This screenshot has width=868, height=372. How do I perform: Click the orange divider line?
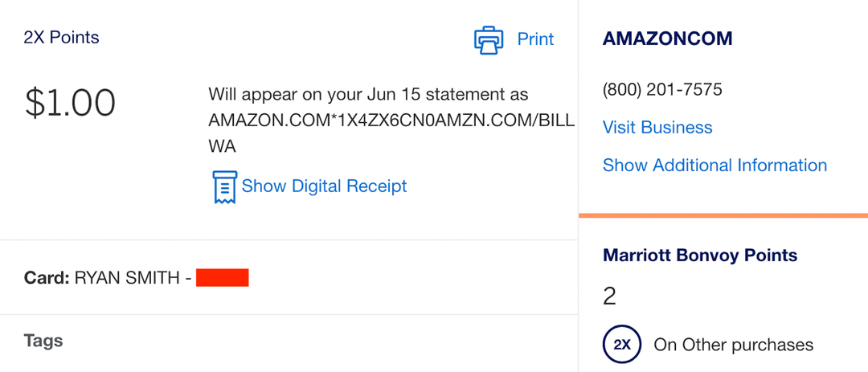coord(723,215)
